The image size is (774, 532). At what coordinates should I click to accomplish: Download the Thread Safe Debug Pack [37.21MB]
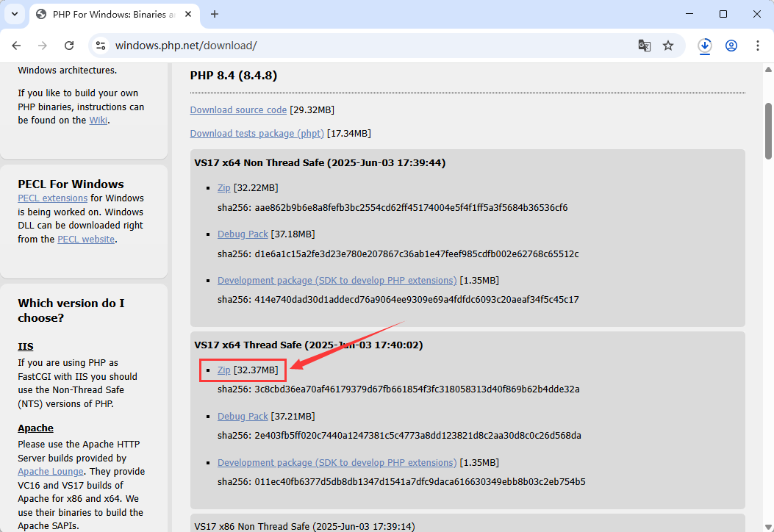[x=243, y=417]
